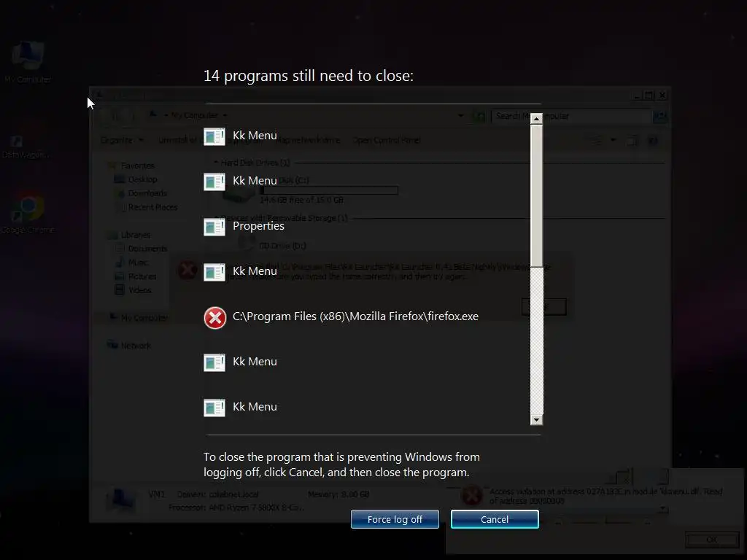The image size is (747, 560).
Task: Select the last Kk Menu entry in list
Action: pyautogui.click(x=255, y=407)
